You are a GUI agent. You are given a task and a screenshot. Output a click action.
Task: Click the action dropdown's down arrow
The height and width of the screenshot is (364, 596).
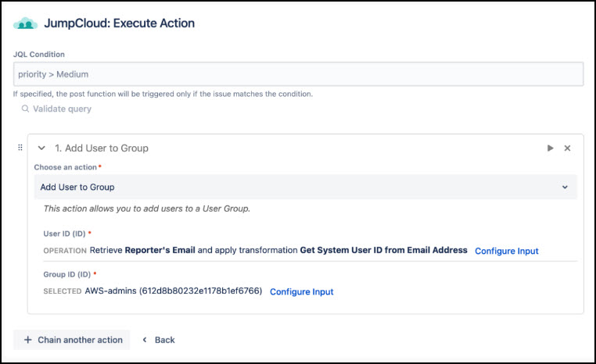[565, 187]
